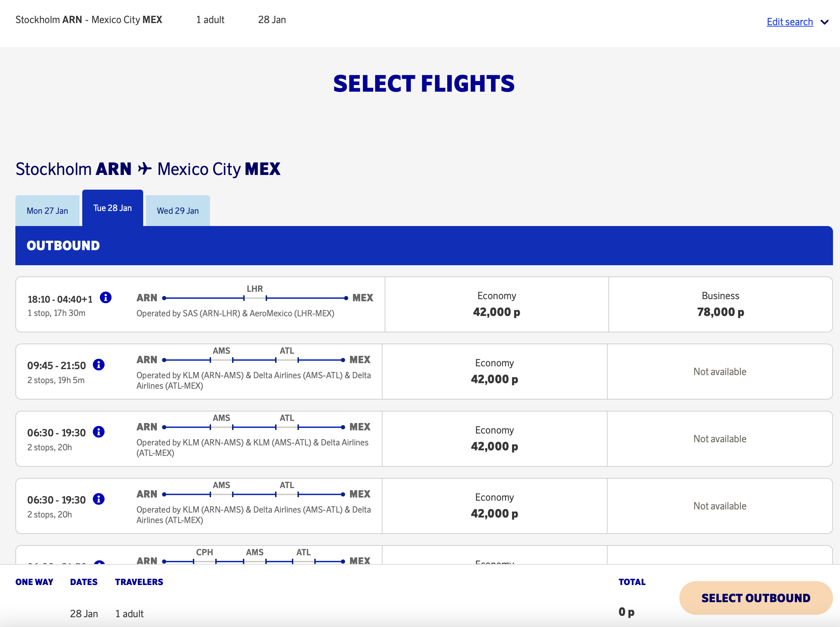This screenshot has width=840, height=627.
Task: Switch to Wed 29 Jan tab
Action: (178, 211)
